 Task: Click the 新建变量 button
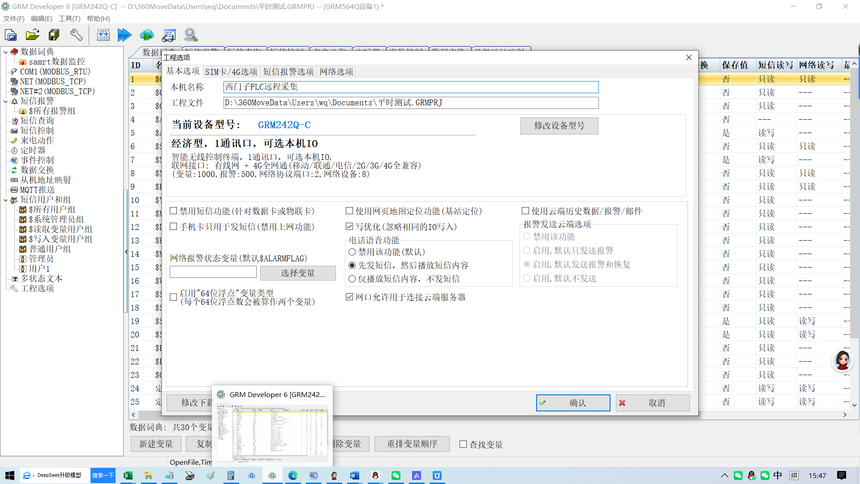156,444
